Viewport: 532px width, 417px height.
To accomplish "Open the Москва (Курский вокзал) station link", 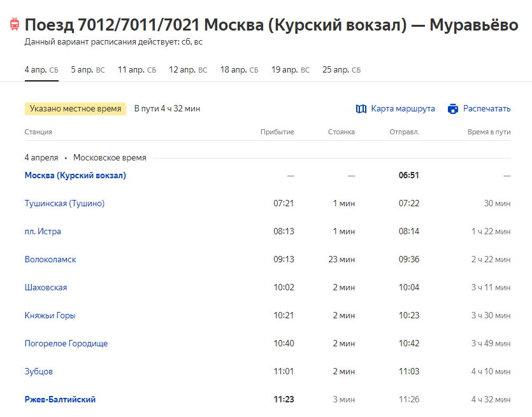I will pos(75,176).
